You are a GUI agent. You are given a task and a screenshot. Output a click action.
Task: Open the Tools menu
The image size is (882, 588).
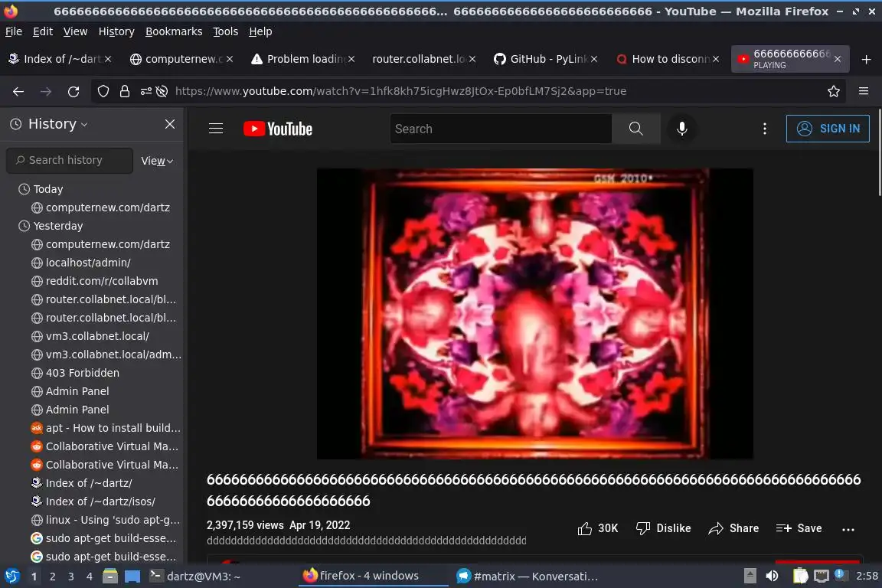coord(226,31)
